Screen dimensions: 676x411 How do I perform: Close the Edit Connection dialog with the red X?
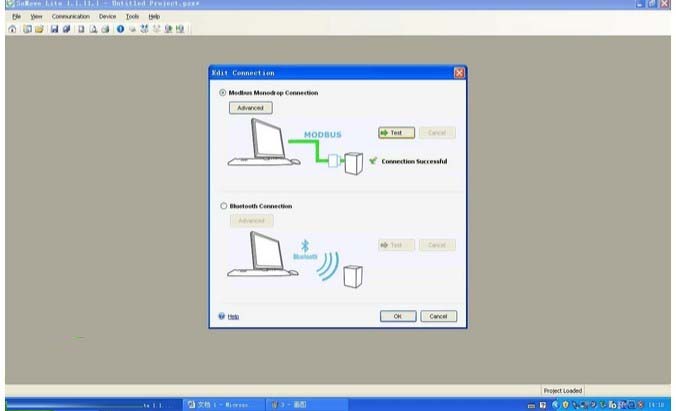click(459, 73)
